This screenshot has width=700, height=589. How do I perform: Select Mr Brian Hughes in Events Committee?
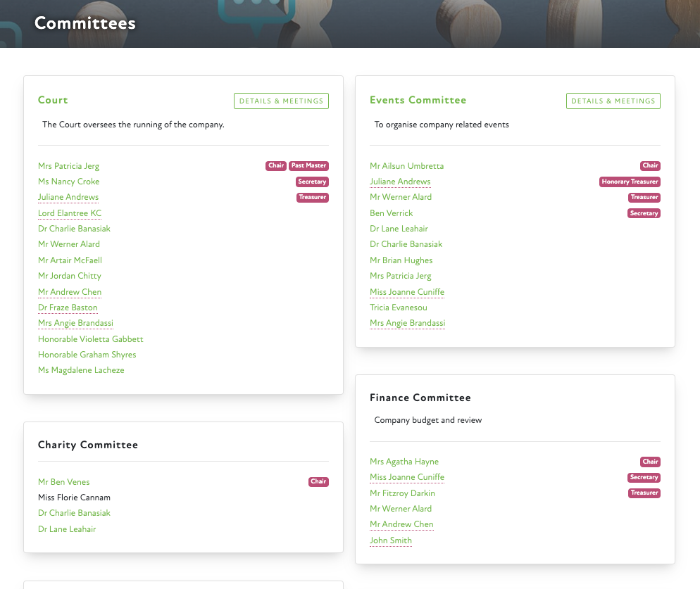pyautogui.click(x=401, y=260)
